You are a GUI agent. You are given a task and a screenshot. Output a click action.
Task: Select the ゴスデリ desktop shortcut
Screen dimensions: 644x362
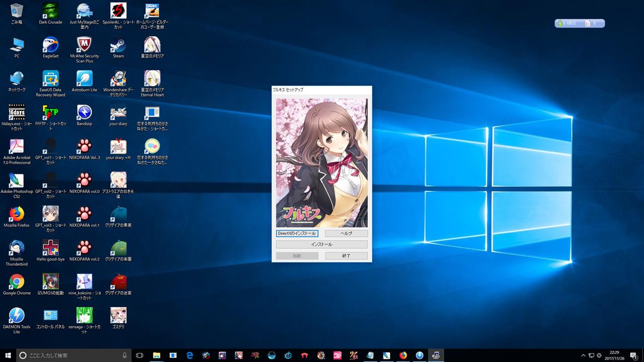pos(118,318)
